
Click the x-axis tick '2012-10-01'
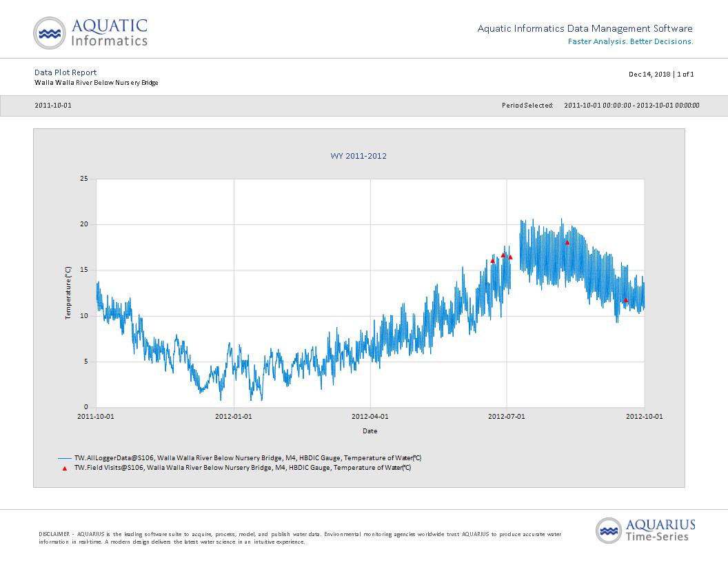pyautogui.click(x=645, y=417)
